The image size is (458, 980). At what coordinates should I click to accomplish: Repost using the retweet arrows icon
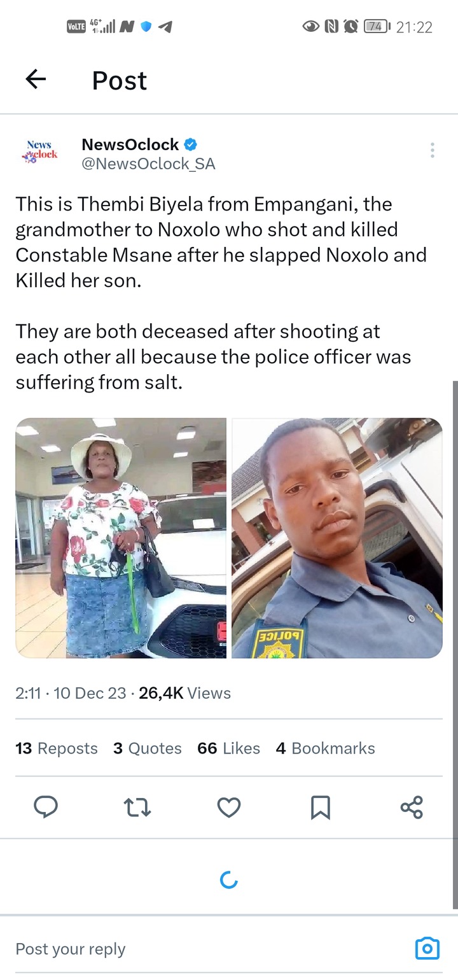137,808
